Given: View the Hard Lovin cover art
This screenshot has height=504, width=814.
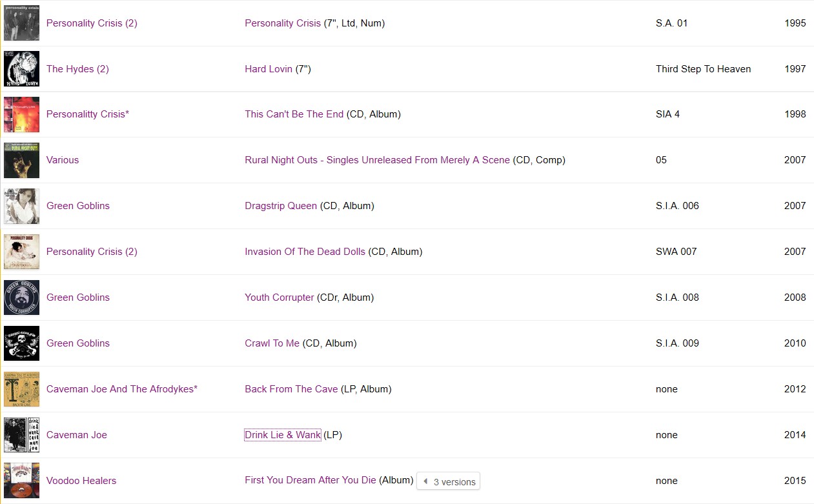Looking at the screenshot, I should point(21,68).
